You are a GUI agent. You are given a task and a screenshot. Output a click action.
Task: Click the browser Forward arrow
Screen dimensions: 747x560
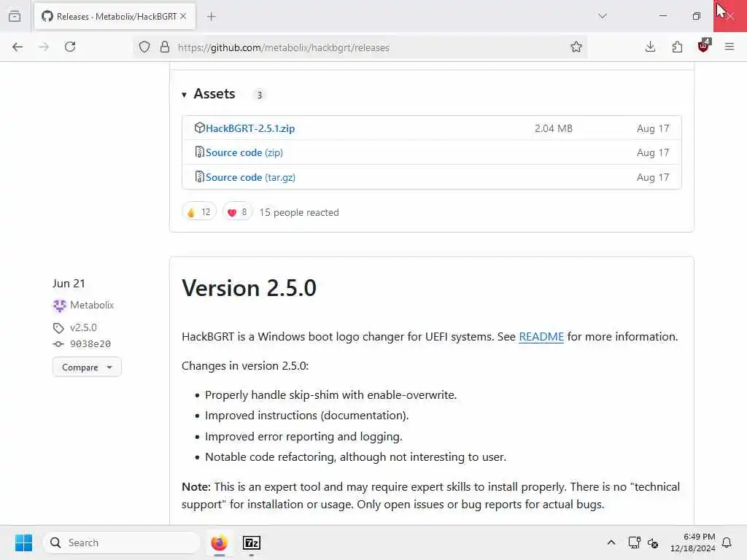coord(43,47)
